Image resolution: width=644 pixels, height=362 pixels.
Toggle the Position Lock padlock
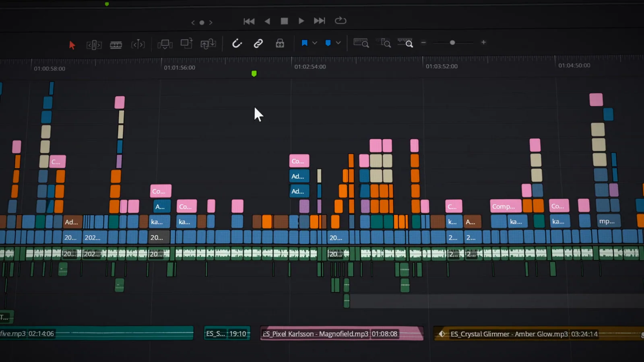(x=280, y=43)
